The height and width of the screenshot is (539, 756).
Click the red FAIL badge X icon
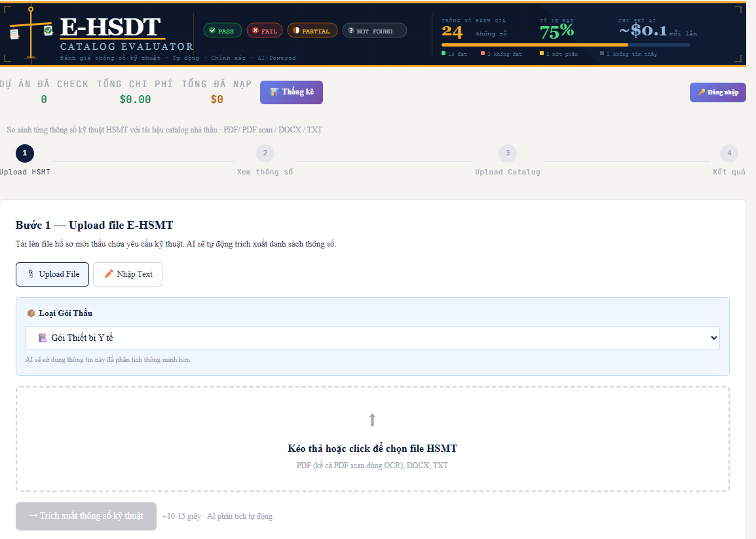click(255, 31)
